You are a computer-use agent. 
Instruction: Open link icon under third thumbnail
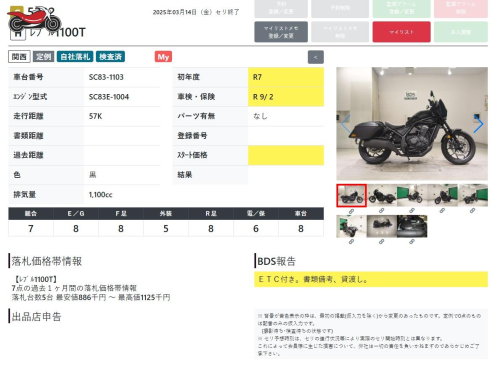tap(412, 211)
